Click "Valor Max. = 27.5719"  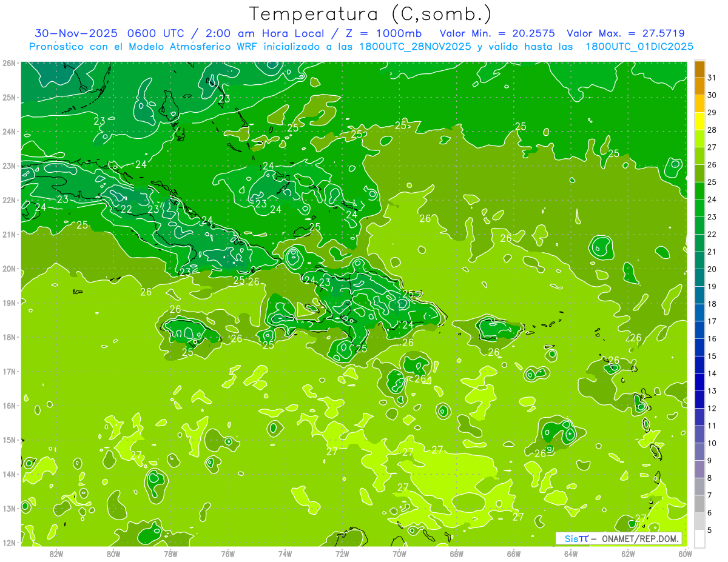pos(625,33)
